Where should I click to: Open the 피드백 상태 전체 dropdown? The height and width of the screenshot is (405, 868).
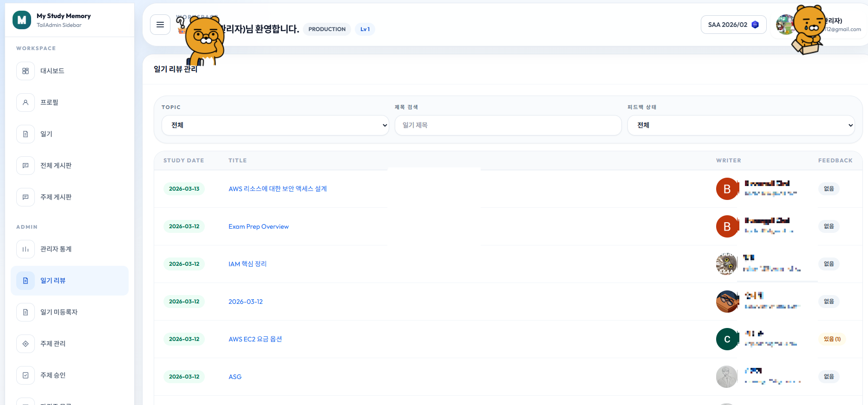pyautogui.click(x=741, y=125)
